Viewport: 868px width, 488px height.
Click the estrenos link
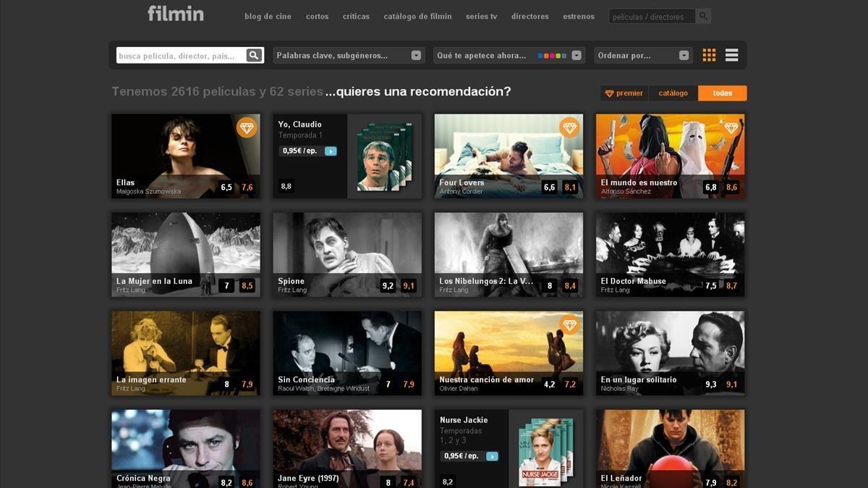[x=579, y=15]
